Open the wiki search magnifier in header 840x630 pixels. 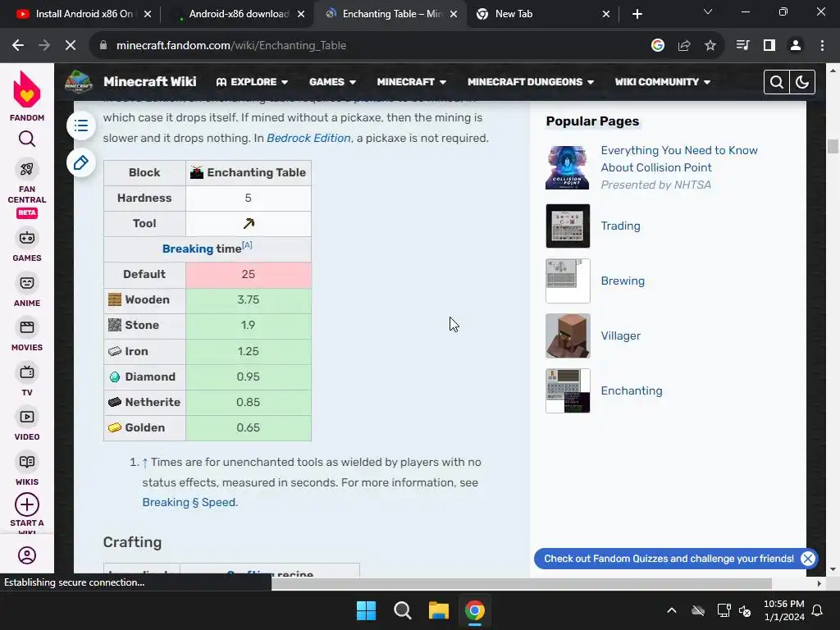point(777,82)
